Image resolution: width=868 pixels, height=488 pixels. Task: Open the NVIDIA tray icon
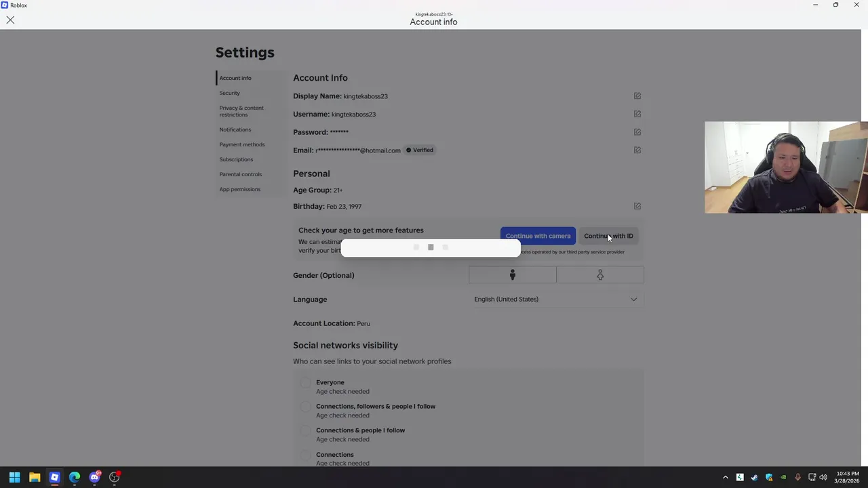(783, 477)
